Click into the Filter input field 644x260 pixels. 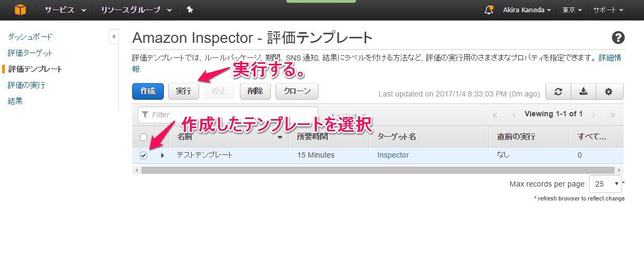(x=230, y=115)
